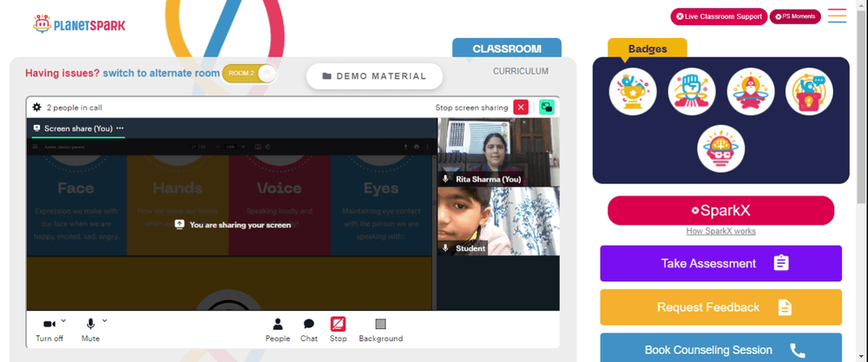This screenshot has width=868, height=362.
Task: Open the People panel
Action: [x=278, y=331]
